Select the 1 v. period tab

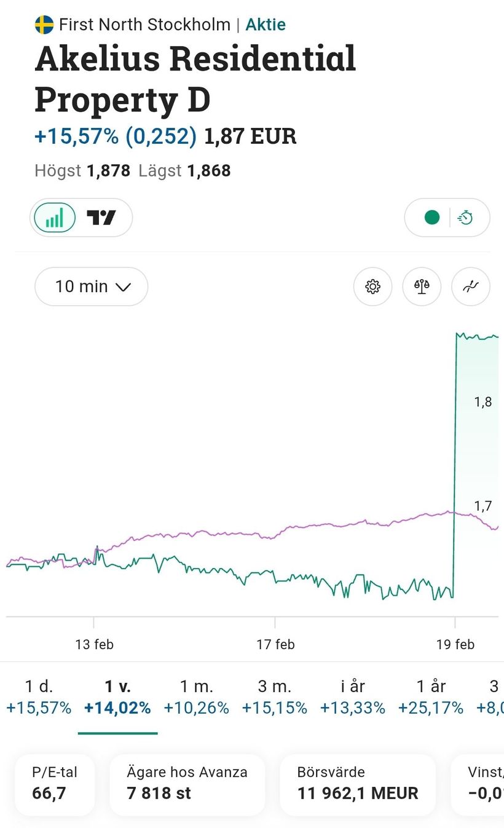117,697
